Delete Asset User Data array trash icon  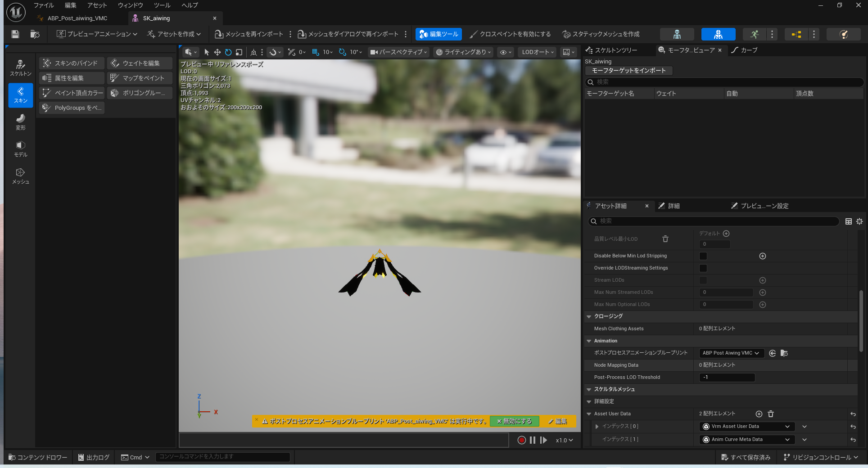click(771, 414)
